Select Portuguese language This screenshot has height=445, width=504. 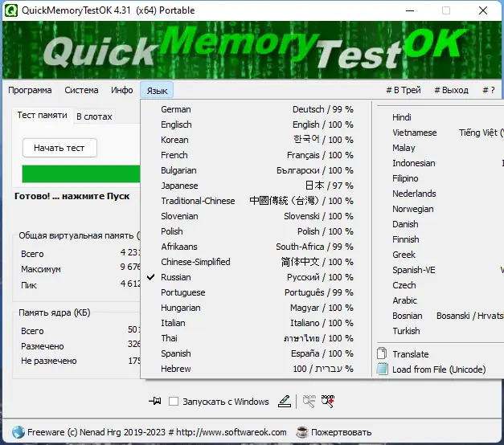(256, 292)
